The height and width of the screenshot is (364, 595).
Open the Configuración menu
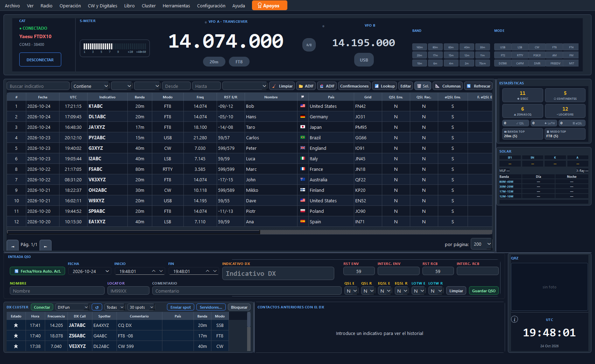[211, 6]
